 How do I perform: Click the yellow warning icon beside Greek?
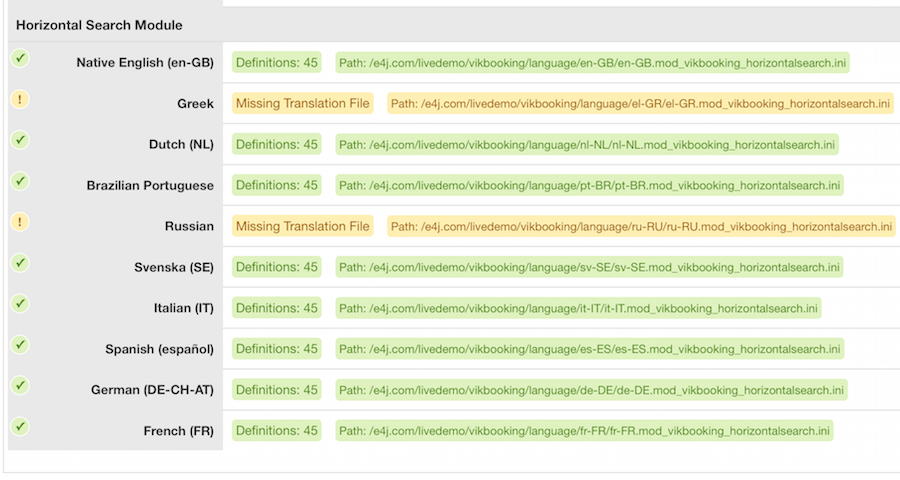point(20,99)
